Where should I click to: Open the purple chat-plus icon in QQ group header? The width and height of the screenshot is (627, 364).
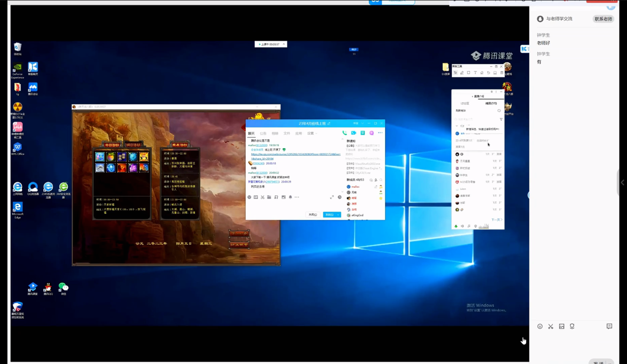click(x=372, y=133)
